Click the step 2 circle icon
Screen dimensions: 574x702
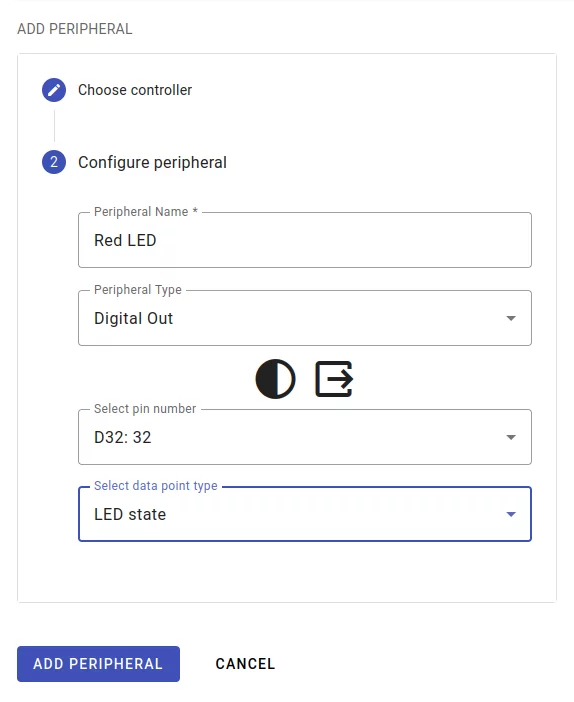click(54, 162)
